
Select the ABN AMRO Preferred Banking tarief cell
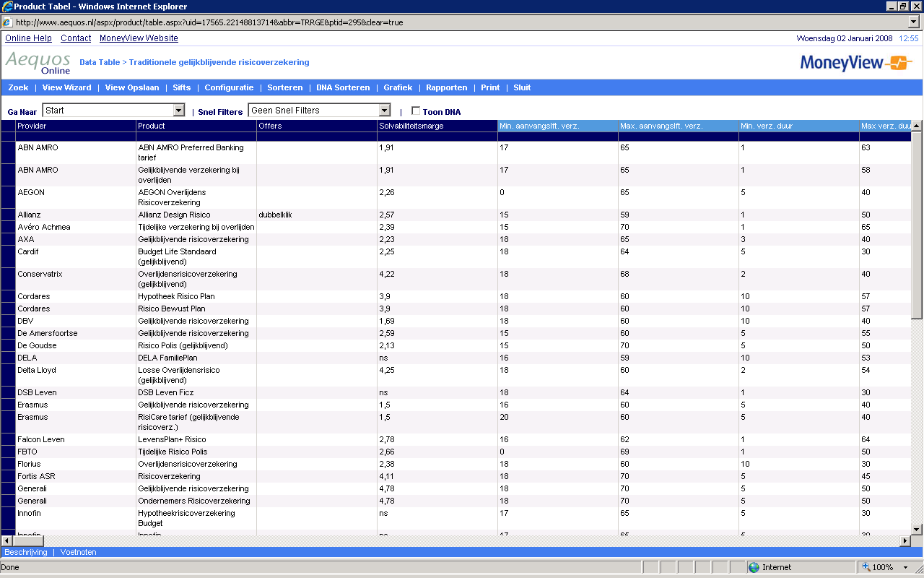pos(196,152)
